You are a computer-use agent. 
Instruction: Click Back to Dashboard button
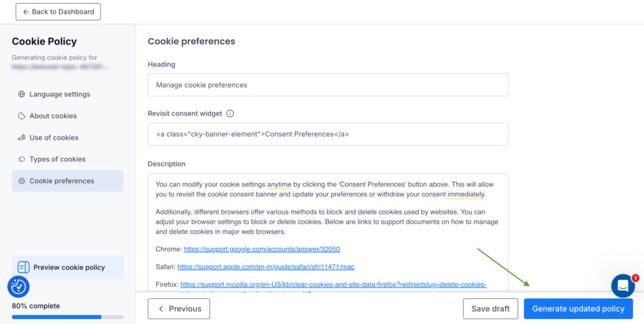click(58, 11)
